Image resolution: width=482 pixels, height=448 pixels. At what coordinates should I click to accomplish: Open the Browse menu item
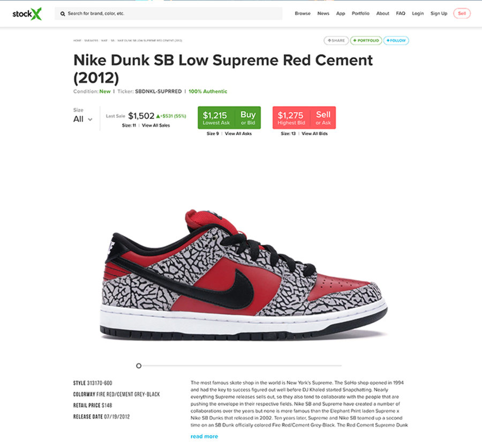[x=303, y=13]
